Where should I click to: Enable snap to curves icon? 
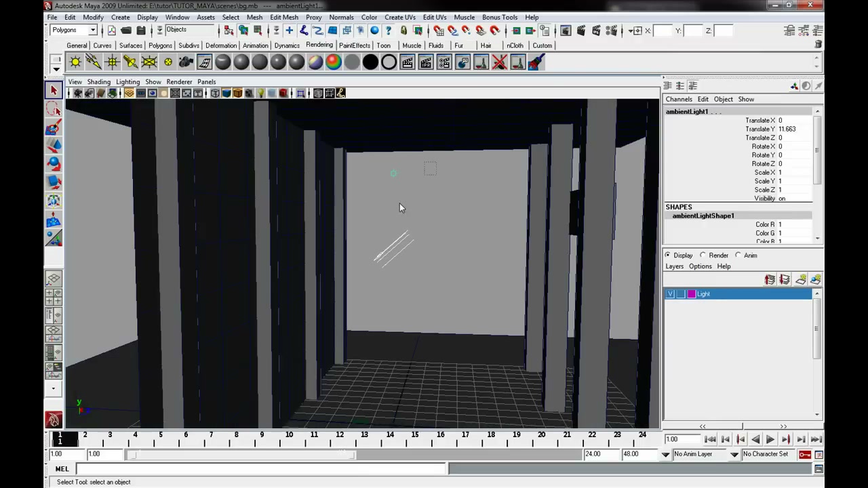(452, 30)
